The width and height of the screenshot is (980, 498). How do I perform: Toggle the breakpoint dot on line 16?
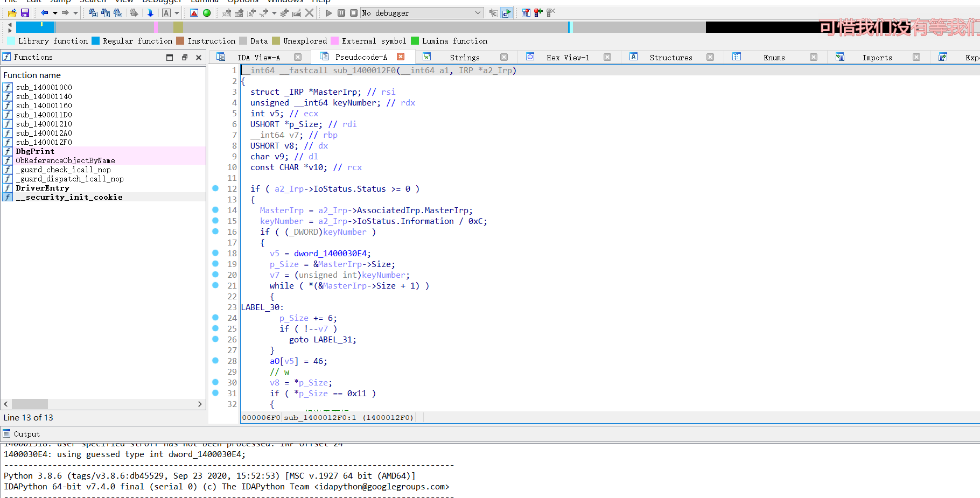[215, 232]
